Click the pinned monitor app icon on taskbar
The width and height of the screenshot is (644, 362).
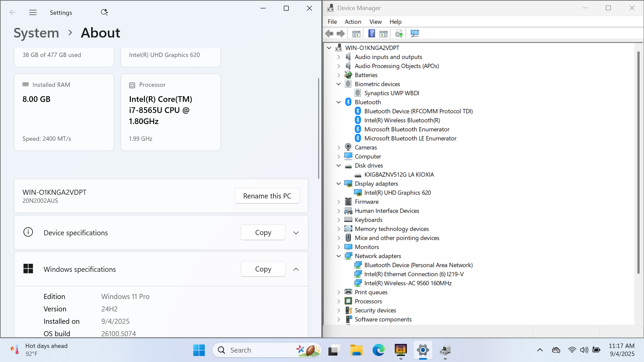tap(401, 350)
